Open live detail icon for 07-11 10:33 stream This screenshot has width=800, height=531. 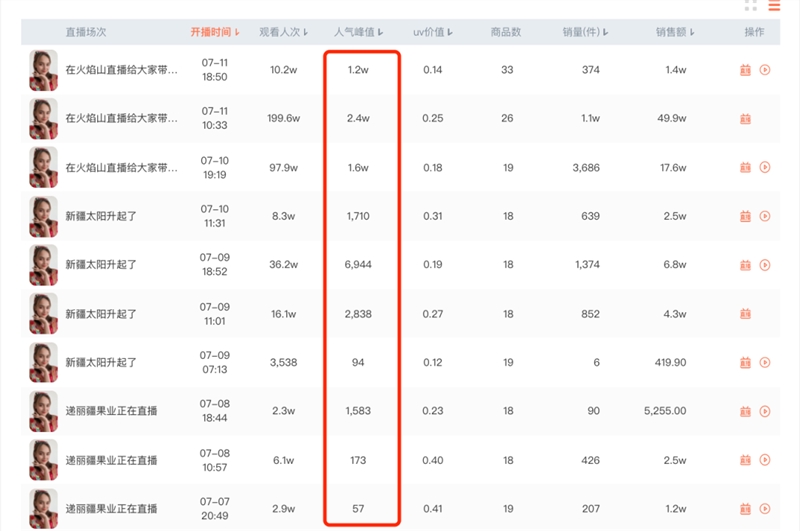(745, 119)
